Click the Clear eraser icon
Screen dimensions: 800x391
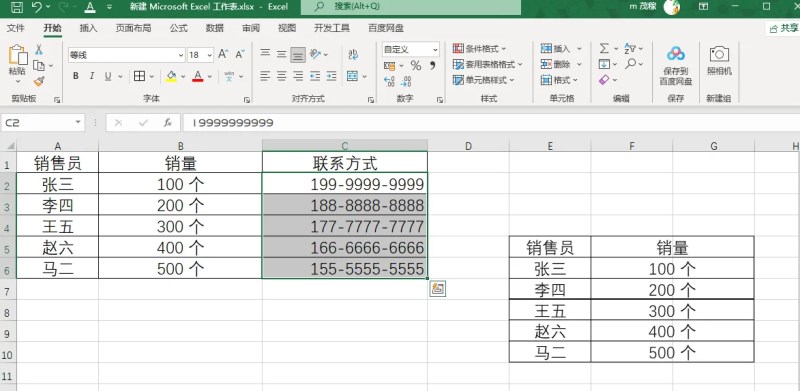[x=604, y=80]
